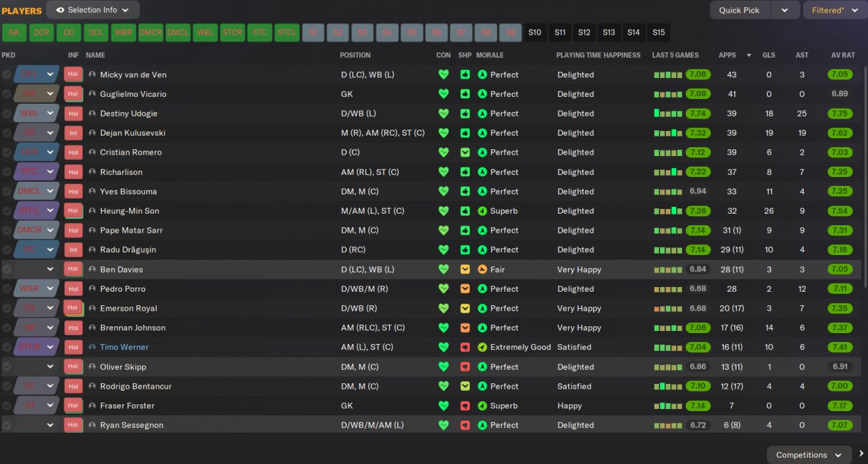Click Fraser Forster's condition heart icon
Viewport: 868px width, 464px height.
(x=443, y=406)
